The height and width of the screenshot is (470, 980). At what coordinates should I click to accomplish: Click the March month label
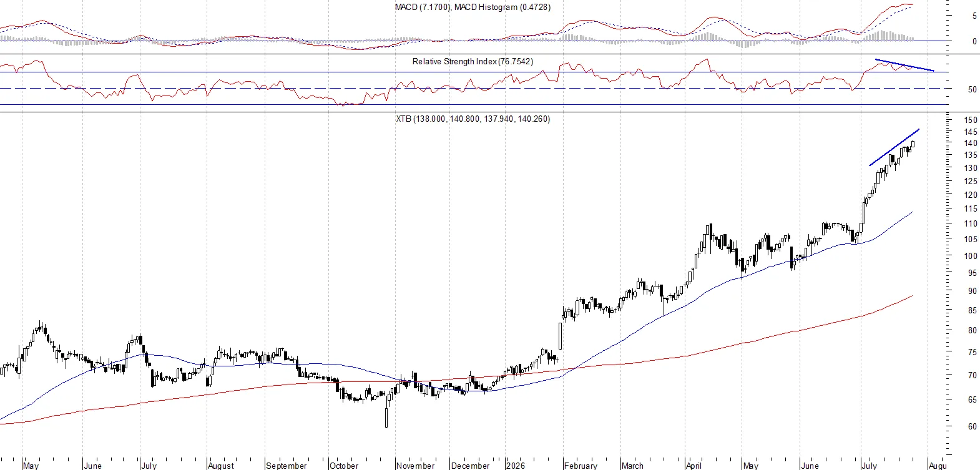[x=632, y=466]
